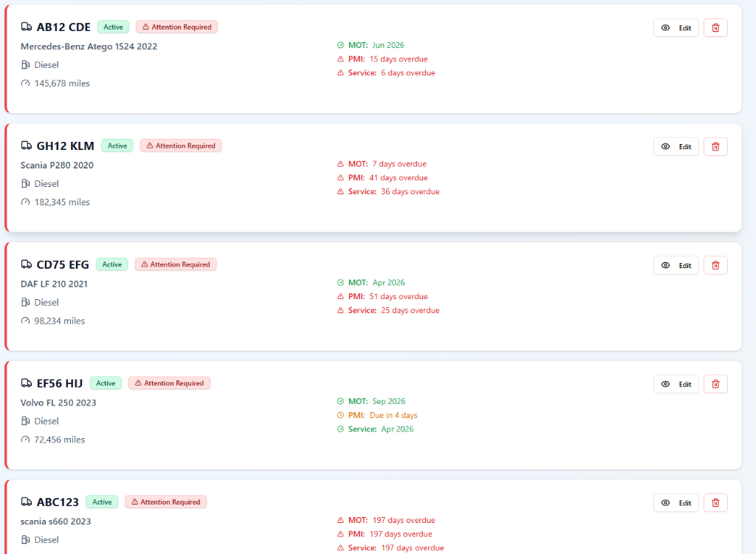Viewport: 756px width, 554px height.
Task: Open Edit for ABC123
Action: [x=676, y=502]
